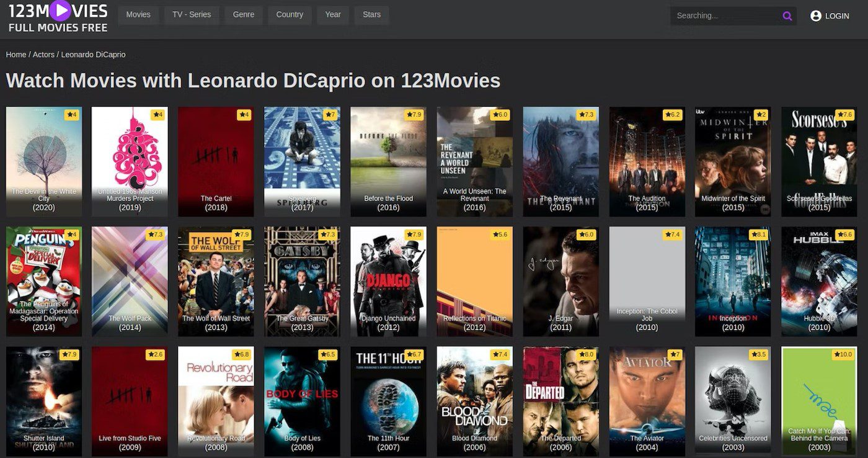Open The Cartel (2018) poster
This screenshot has height=458, width=868.
coord(216,161)
